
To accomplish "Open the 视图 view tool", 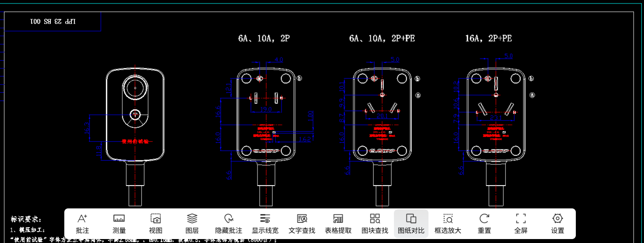I will click(156, 223).
